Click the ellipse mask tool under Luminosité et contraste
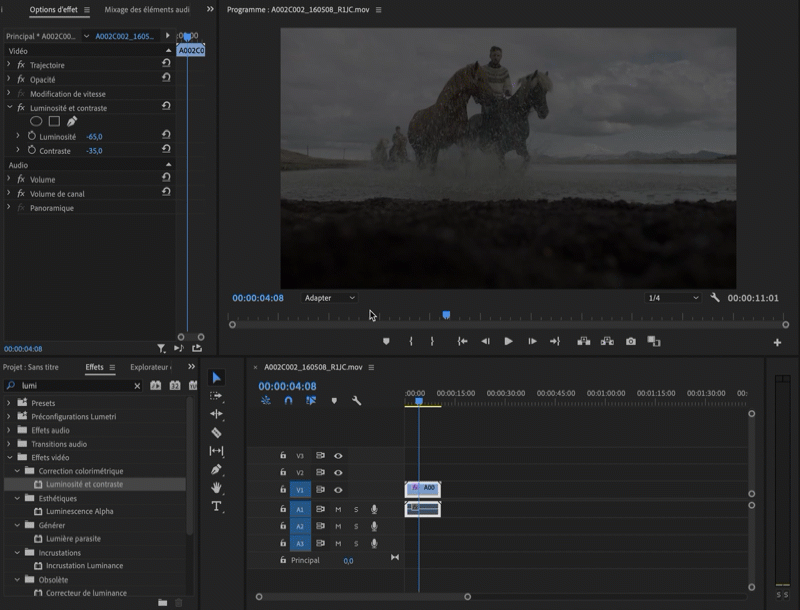 (x=36, y=122)
